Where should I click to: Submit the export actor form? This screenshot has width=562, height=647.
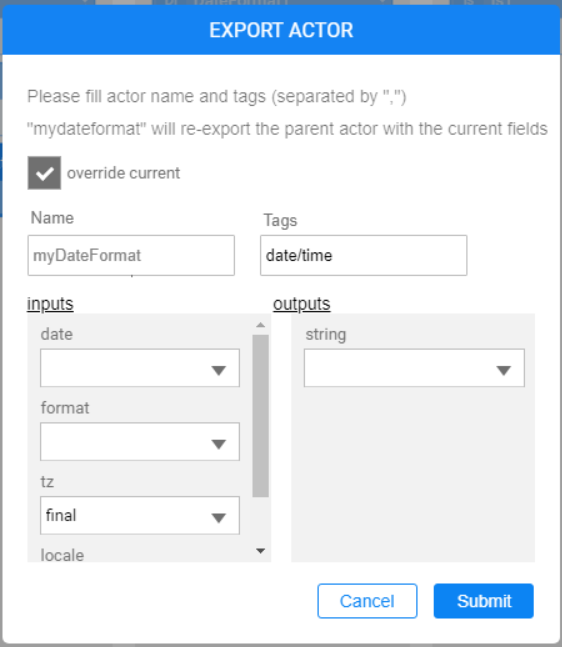click(484, 601)
